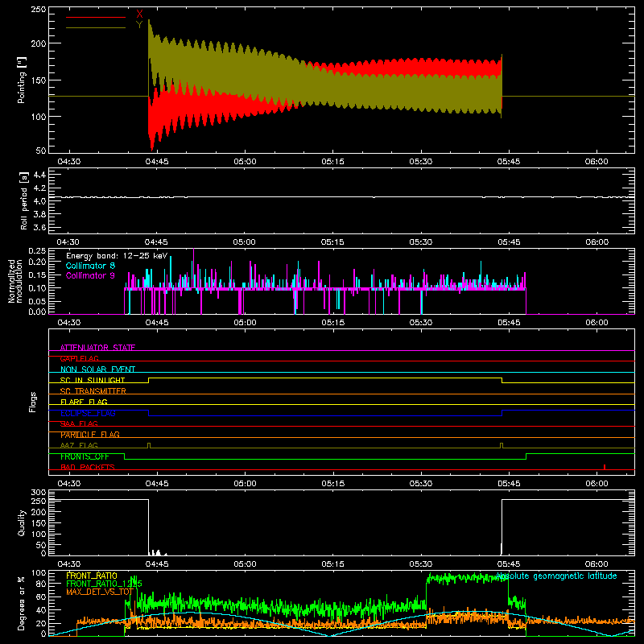Click the 'Flags' axis title
644x644 pixels.
click(32, 402)
